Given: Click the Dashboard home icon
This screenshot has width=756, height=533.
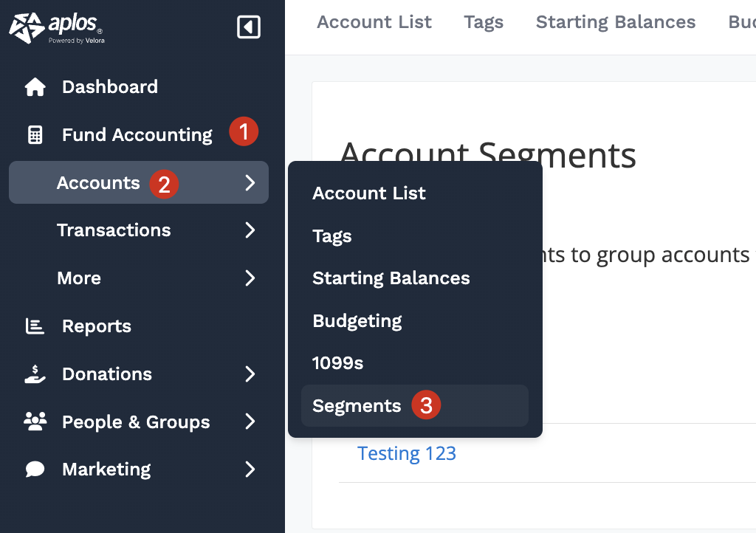Looking at the screenshot, I should click(x=35, y=87).
